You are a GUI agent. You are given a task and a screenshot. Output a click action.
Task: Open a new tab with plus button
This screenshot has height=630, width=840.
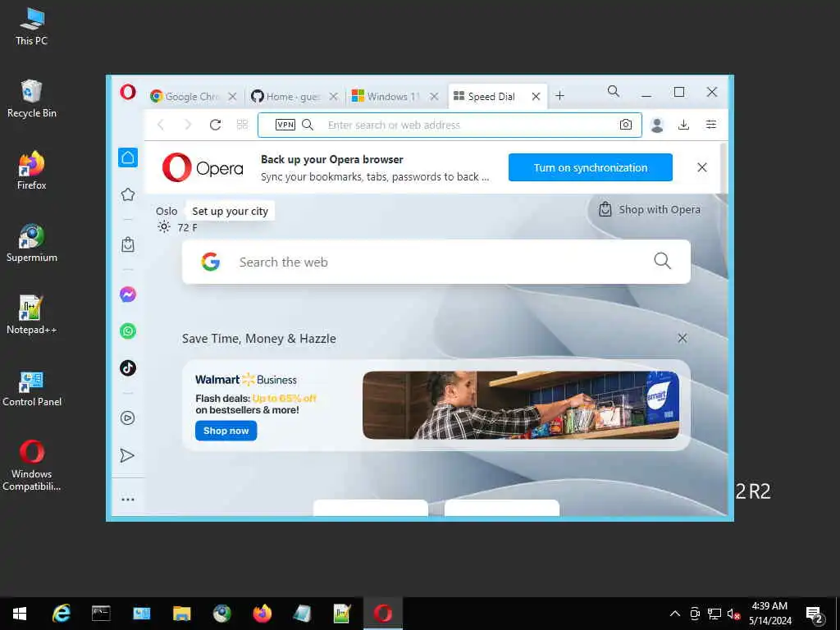[x=559, y=96]
